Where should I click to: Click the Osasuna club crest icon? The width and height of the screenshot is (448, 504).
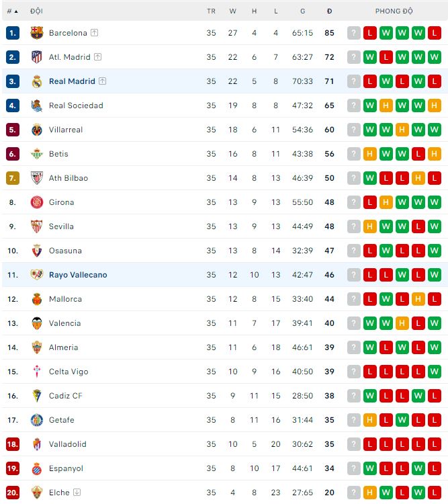(37, 251)
